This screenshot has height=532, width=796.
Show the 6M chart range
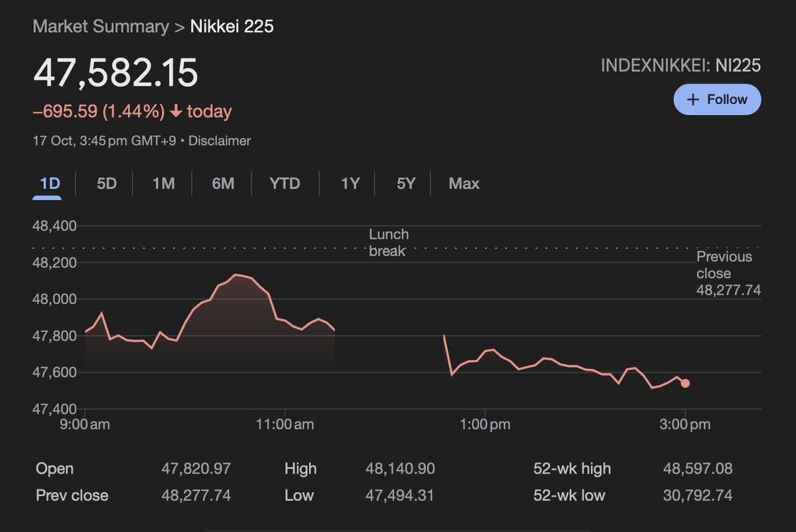(223, 184)
